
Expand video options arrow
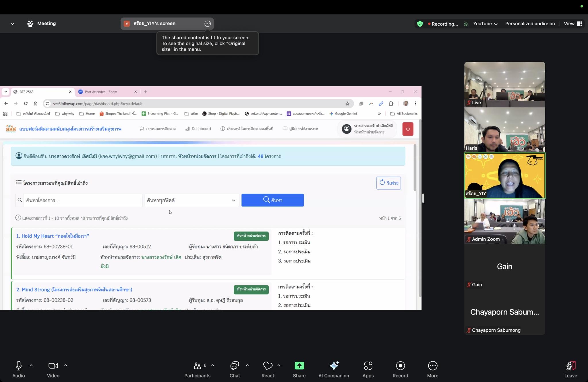click(x=65, y=365)
